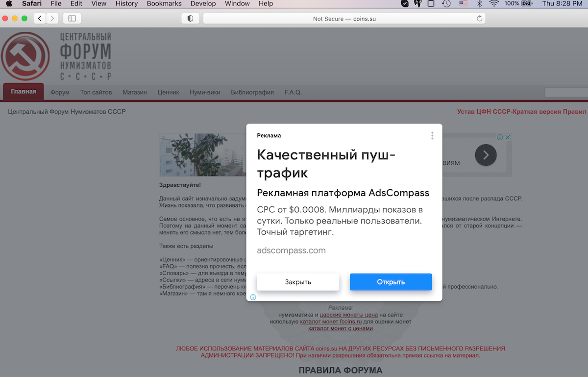Screen dimensions: 588x377
Task: Reload the page with the refresh icon
Action: (x=479, y=19)
